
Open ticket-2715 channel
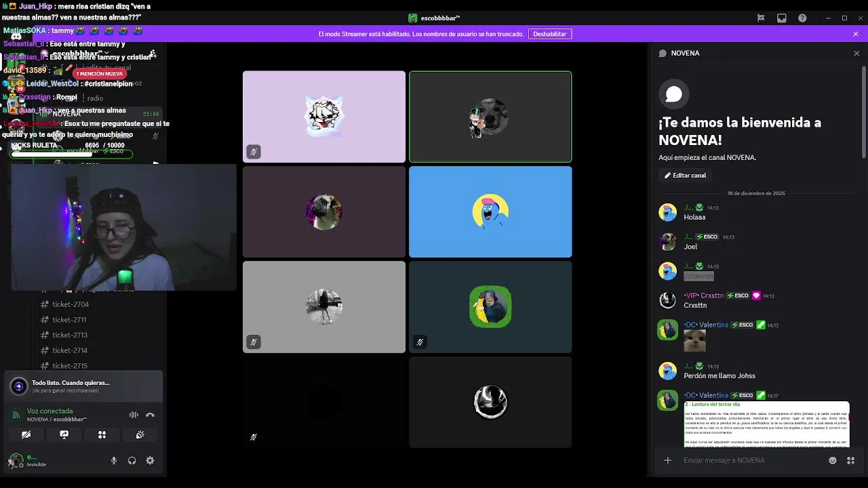tap(71, 366)
